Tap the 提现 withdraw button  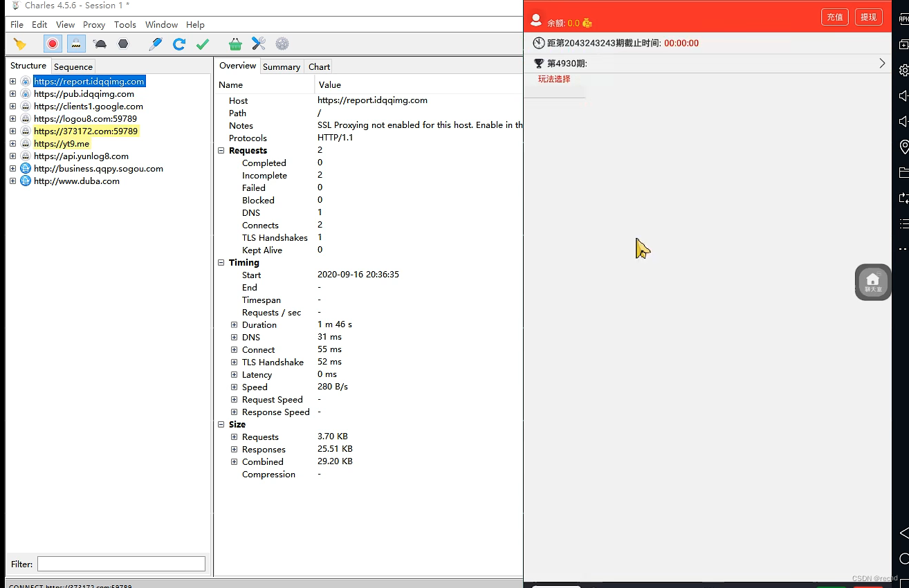869,17
